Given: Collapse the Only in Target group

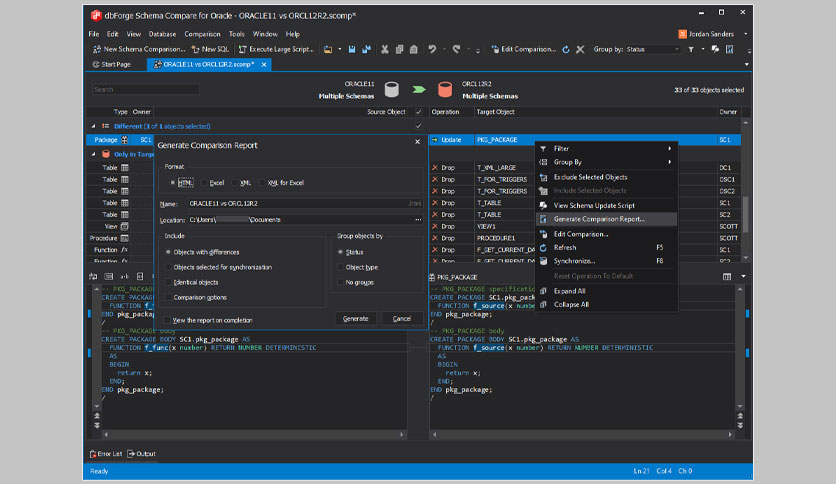Looking at the screenshot, I should (93, 154).
